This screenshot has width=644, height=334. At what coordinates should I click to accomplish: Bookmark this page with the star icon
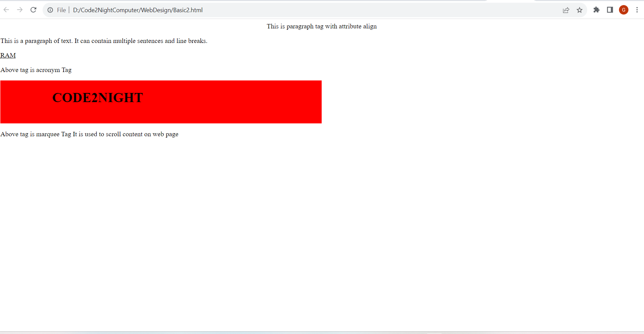(579, 10)
